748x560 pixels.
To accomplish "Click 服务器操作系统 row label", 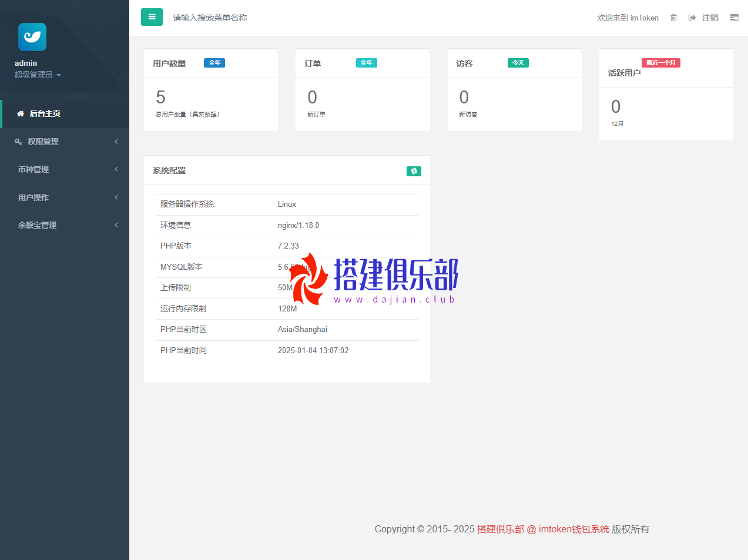I will [x=188, y=204].
